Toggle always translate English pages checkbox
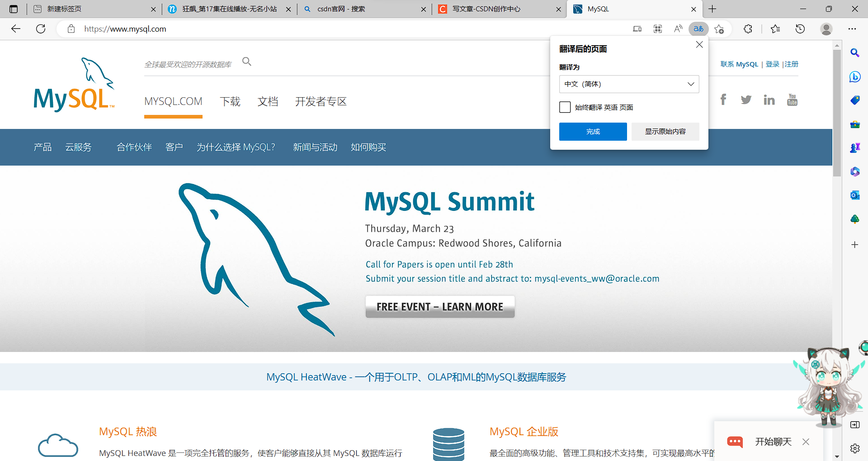Image resolution: width=868 pixels, height=461 pixels. (565, 107)
